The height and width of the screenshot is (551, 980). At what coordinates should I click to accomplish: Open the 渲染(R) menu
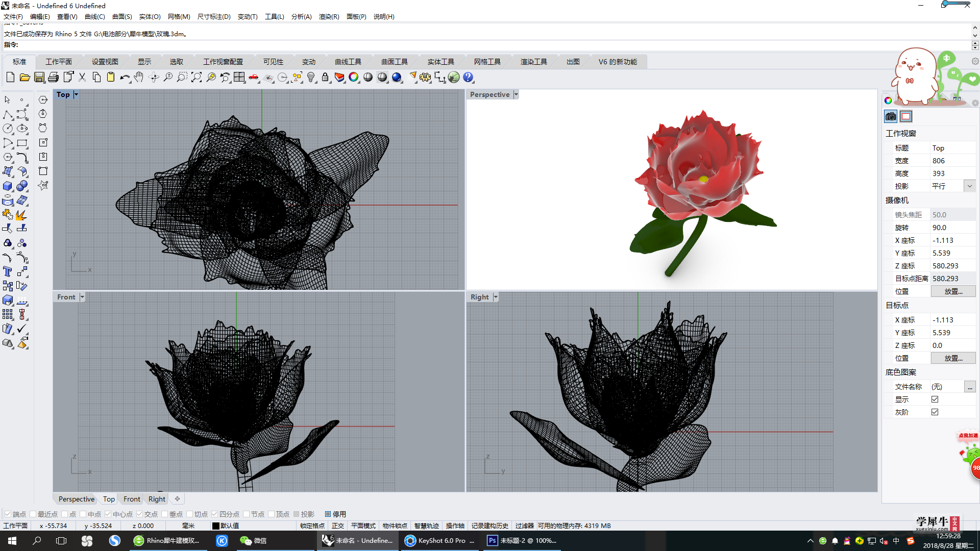(x=329, y=17)
